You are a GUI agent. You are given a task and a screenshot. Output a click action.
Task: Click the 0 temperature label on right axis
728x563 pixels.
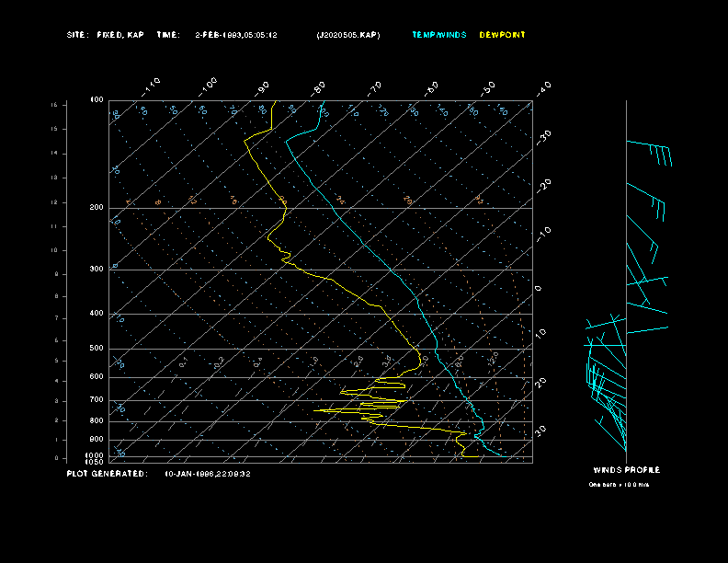pyautogui.click(x=539, y=288)
